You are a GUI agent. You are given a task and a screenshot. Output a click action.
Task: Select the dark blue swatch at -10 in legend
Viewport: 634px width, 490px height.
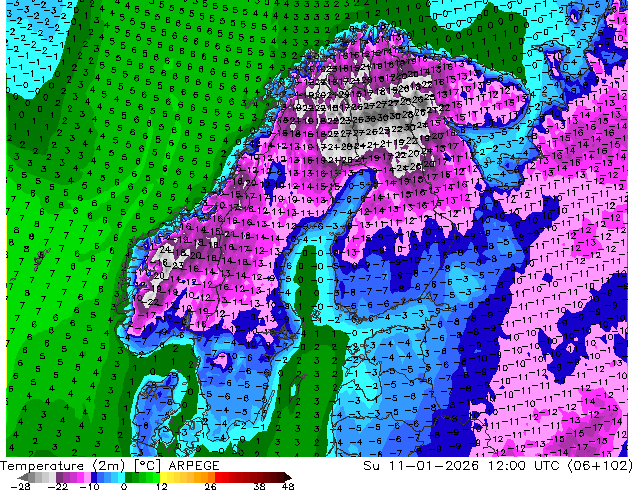(x=94, y=477)
